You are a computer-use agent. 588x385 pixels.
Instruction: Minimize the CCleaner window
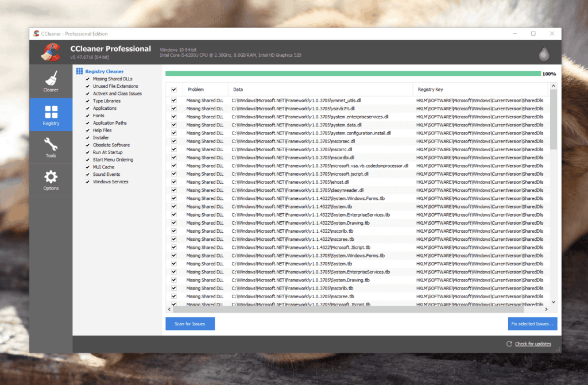tap(515, 34)
